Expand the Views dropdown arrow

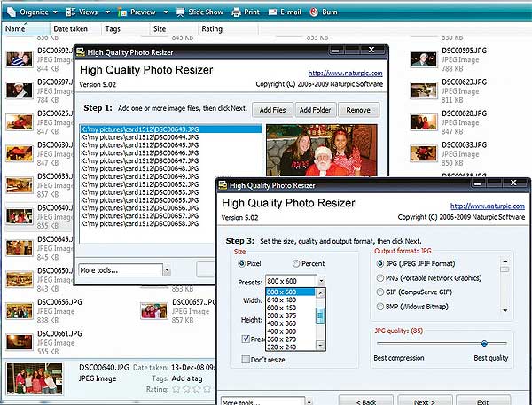click(104, 12)
